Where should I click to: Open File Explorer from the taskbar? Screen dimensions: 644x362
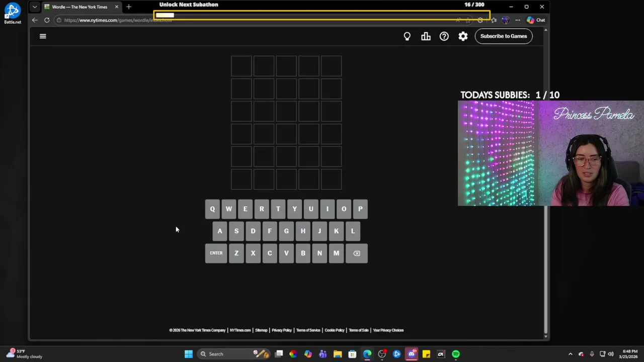pos(338,354)
